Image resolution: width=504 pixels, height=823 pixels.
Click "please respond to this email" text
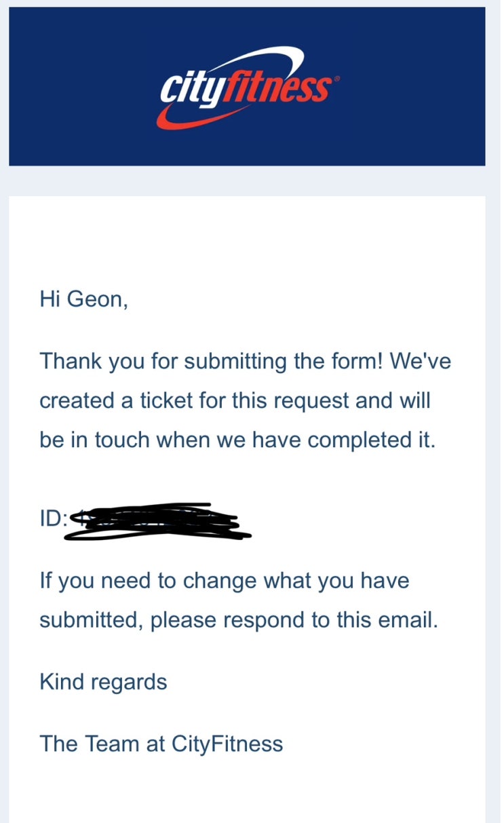pos(294,620)
